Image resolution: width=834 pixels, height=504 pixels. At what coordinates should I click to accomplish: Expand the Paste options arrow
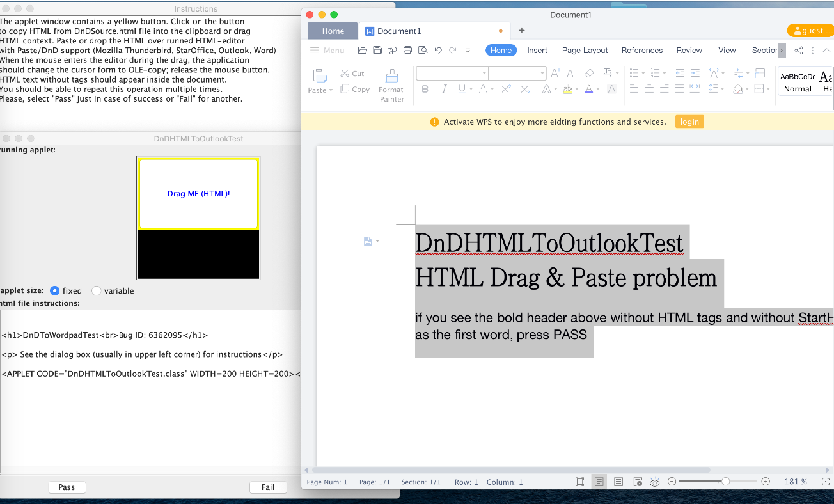tap(331, 90)
